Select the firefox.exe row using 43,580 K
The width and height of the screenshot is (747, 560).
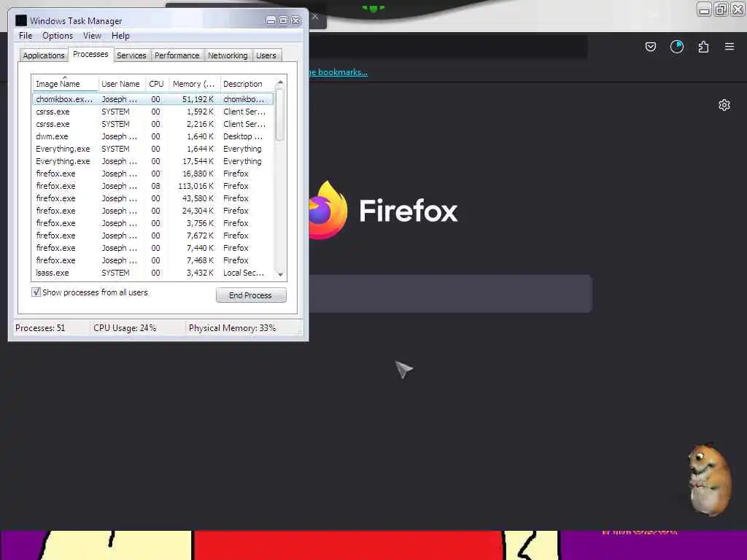(x=153, y=198)
